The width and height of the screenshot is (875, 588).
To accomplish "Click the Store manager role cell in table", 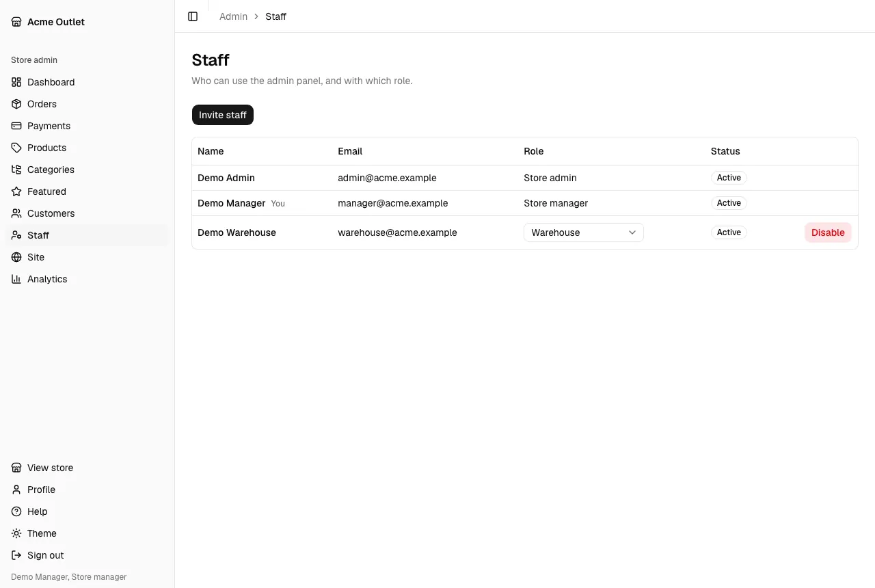I will coord(556,203).
